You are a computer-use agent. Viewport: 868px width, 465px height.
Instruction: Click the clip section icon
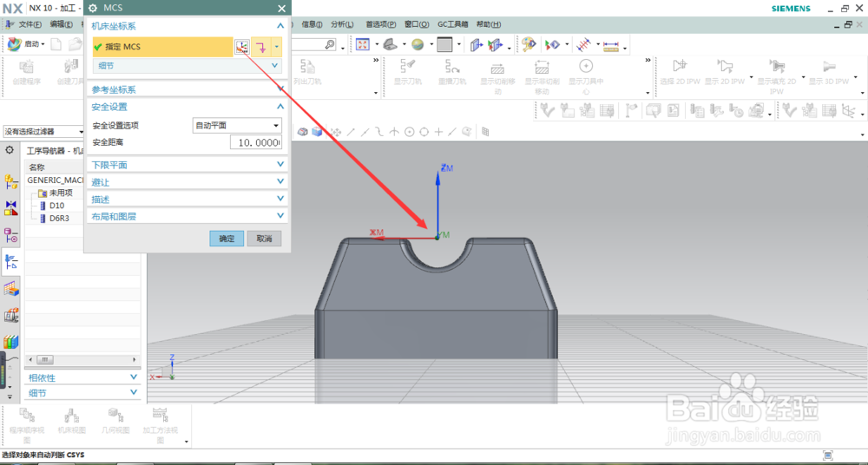tap(476, 45)
